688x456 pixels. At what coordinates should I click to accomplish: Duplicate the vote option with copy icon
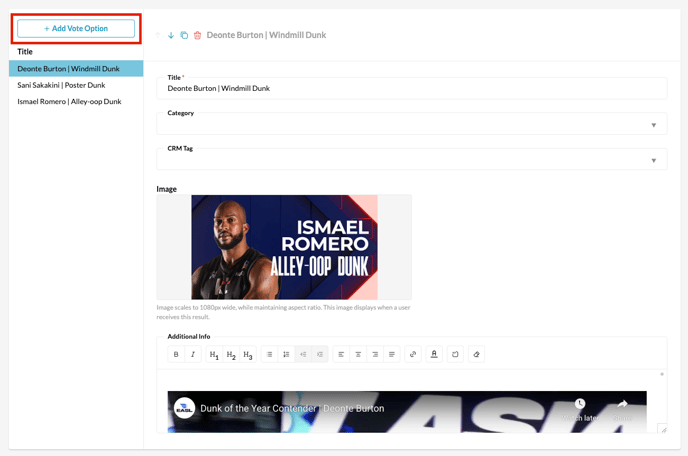184,35
